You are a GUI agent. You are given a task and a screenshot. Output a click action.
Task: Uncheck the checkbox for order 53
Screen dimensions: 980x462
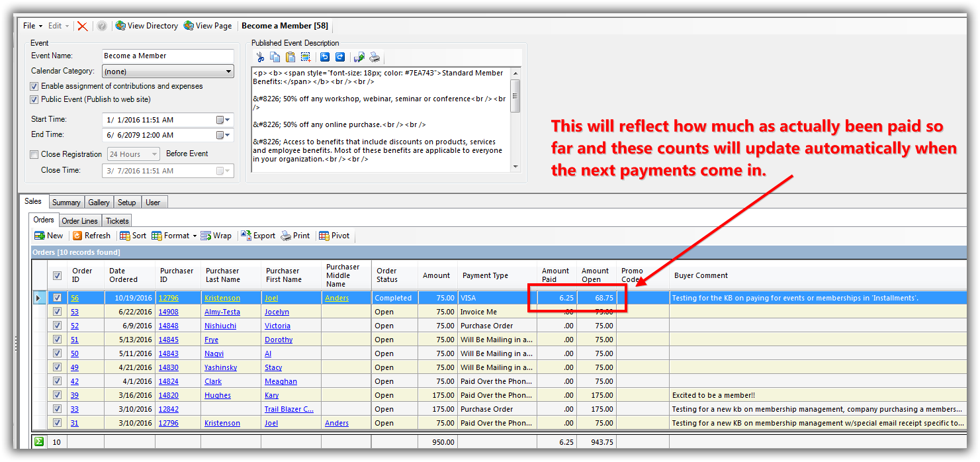click(57, 312)
